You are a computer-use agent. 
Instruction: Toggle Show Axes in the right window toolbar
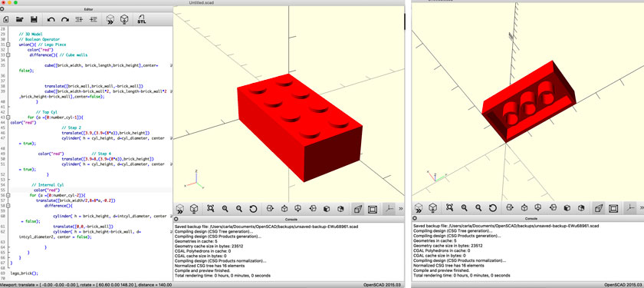(629, 208)
